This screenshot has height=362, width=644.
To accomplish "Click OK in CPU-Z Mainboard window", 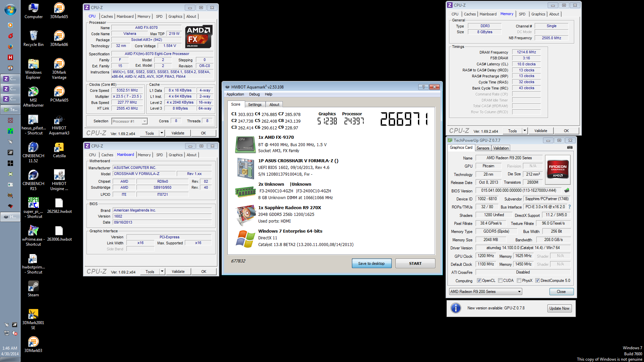I will (204, 271).
